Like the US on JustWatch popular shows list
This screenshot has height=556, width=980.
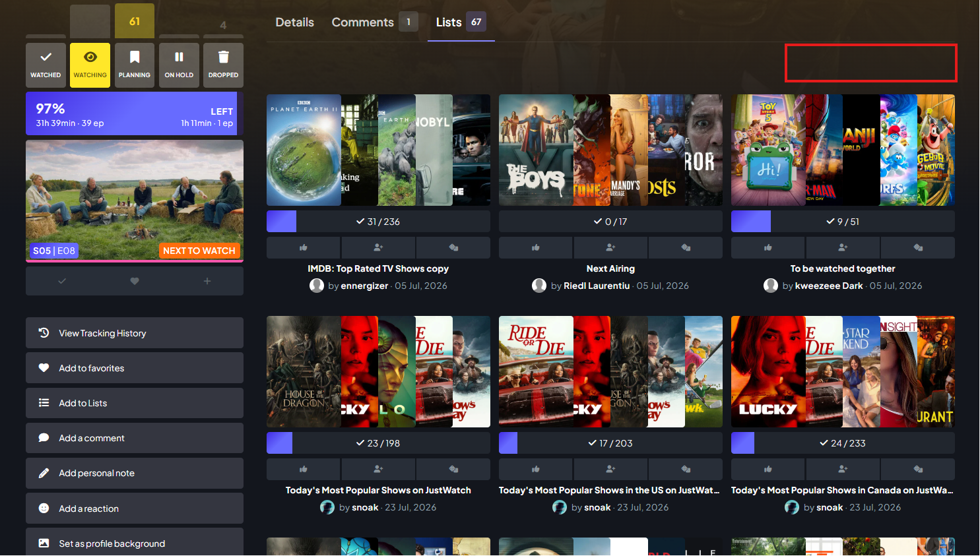pos(536,469)
